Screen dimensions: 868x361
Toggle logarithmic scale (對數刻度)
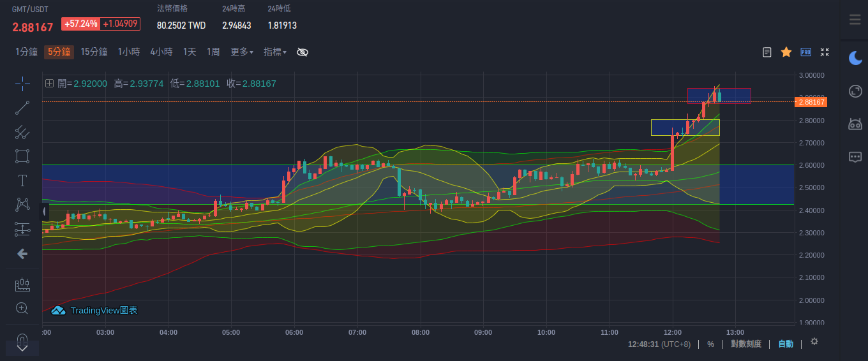click(x=745, y=344)
